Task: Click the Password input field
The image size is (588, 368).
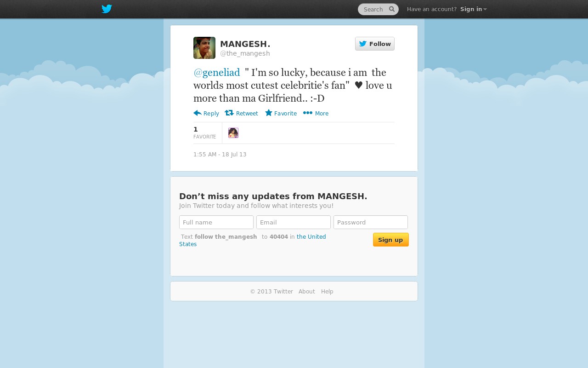Action: 371,222
